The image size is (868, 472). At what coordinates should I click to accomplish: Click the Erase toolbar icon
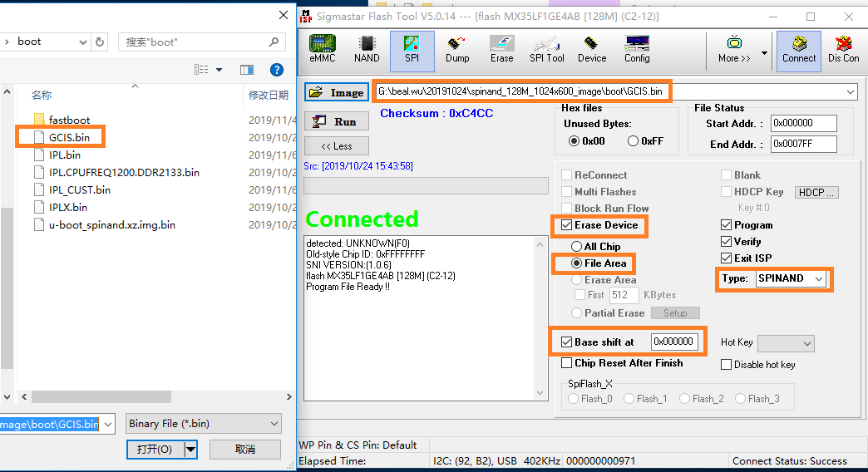tap(501, 50)
